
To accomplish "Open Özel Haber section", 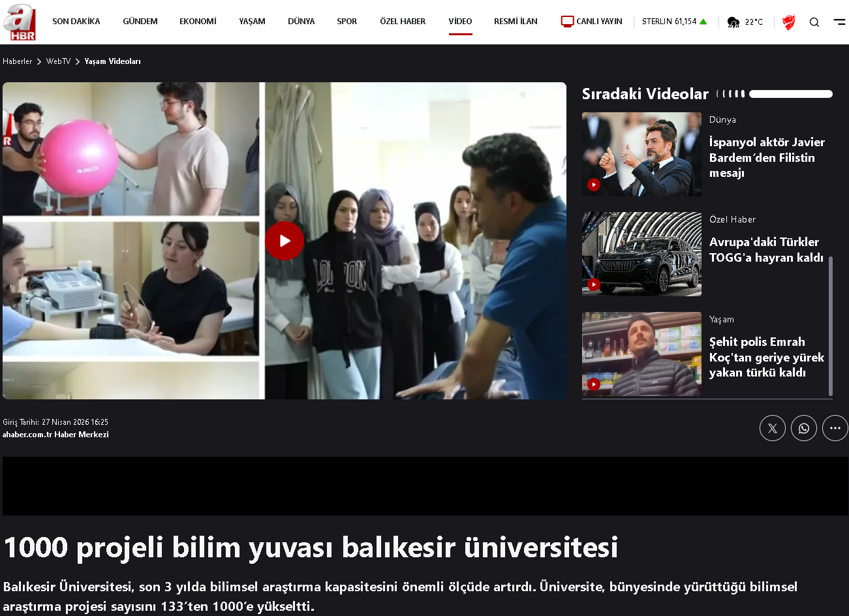I will (x=403, y=22).
